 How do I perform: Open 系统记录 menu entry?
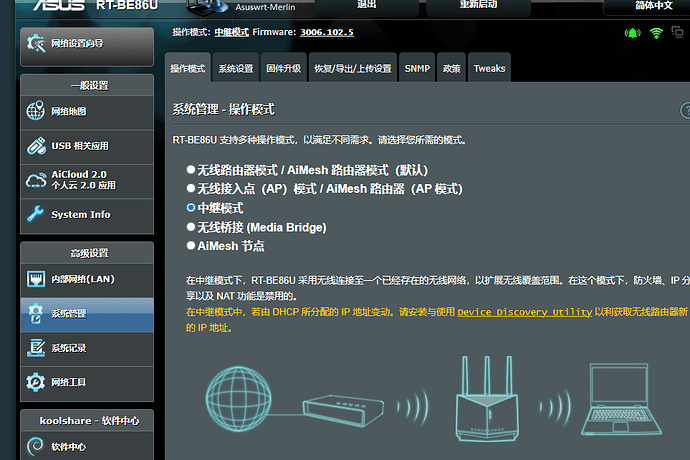pyautogui.click(x=87, y=348)
